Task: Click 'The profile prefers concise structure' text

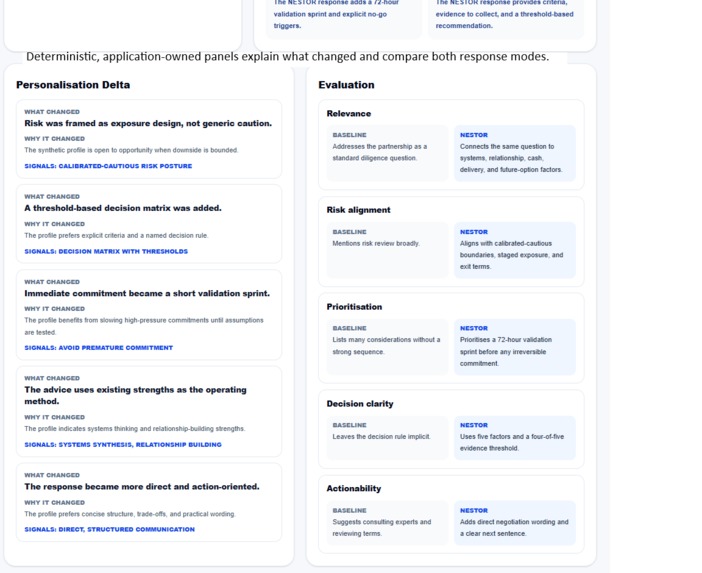Action: tap(130, 514)
